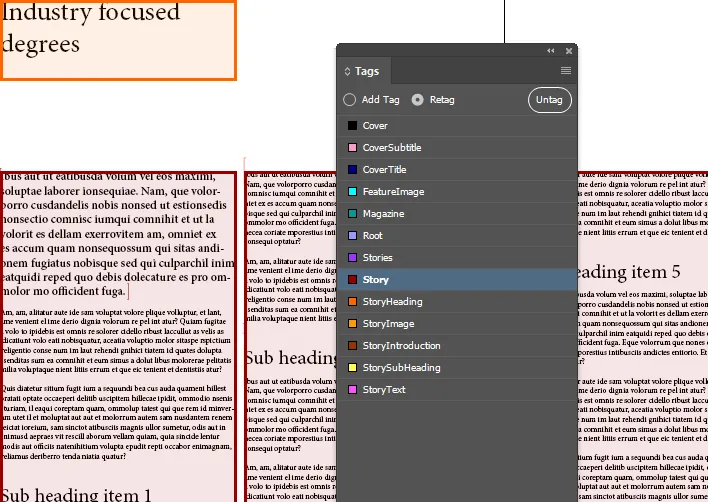This screenshot has width=708, height=502.
Task: Select the Retag radio button
Action: click(x=418, y=99)
